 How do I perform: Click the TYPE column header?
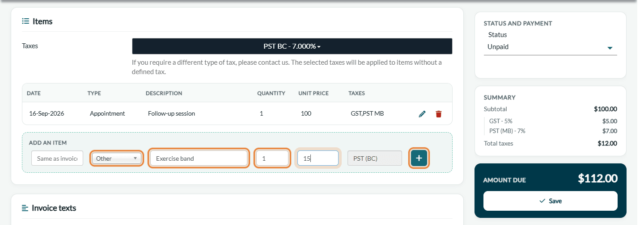pos(94,93)
